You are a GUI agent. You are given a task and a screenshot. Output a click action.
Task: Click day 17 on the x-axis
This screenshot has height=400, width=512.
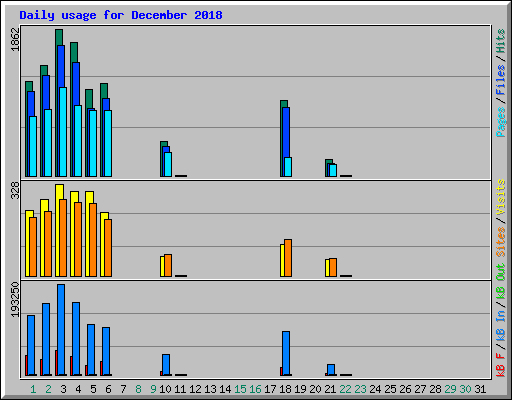coord(270,389)
